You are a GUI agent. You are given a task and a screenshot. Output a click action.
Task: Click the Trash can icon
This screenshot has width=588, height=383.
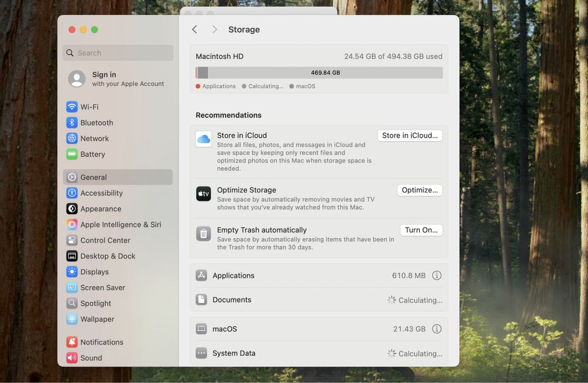pos(203,234)
